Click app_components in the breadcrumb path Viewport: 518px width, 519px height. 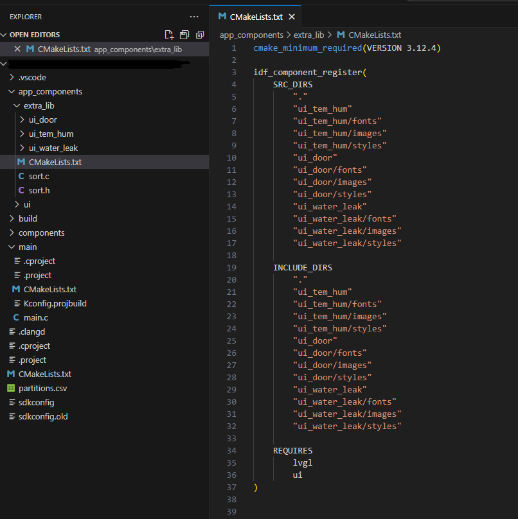point(251,35)
